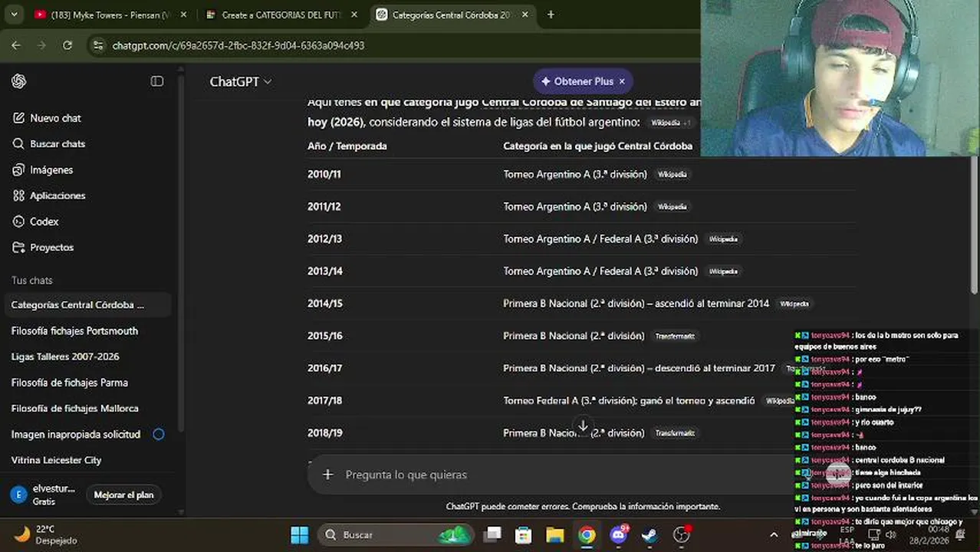Open the weather widget showing 22°C

coord(46,534)
